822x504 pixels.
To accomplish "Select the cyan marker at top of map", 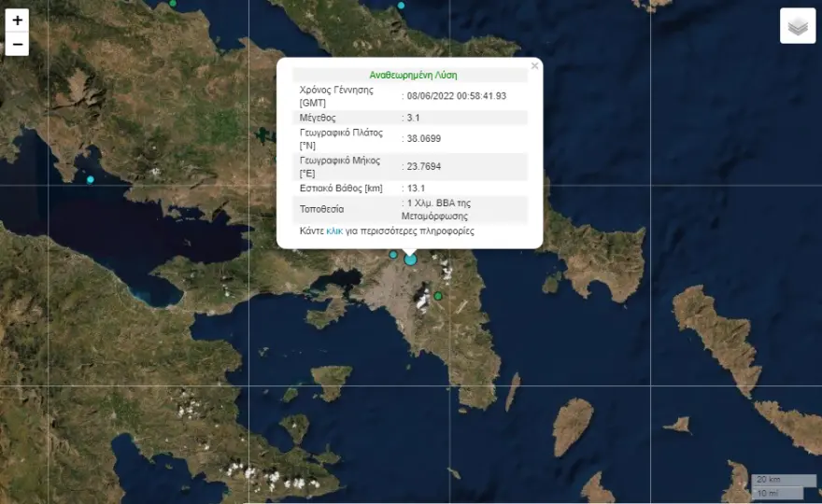I will coord(401,6).
